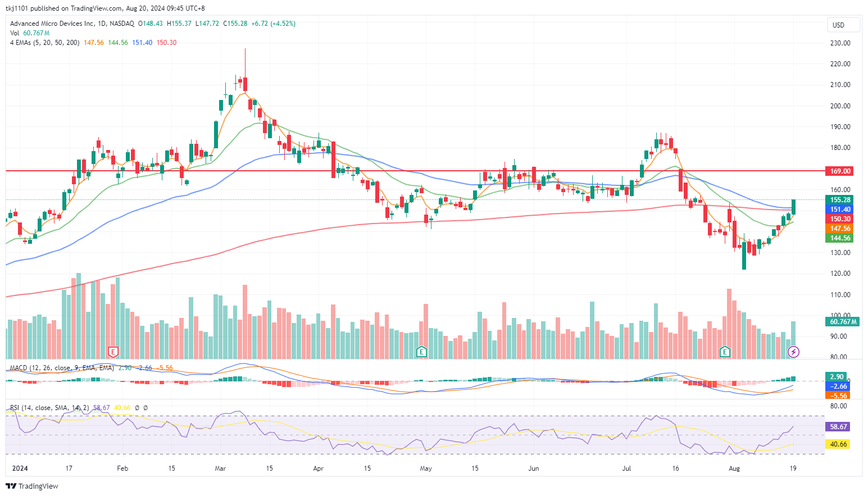Image resolution: width=868 pixels, height=496 pixels.
Task: Open the TradingView logo link
Action: point(32,486)
